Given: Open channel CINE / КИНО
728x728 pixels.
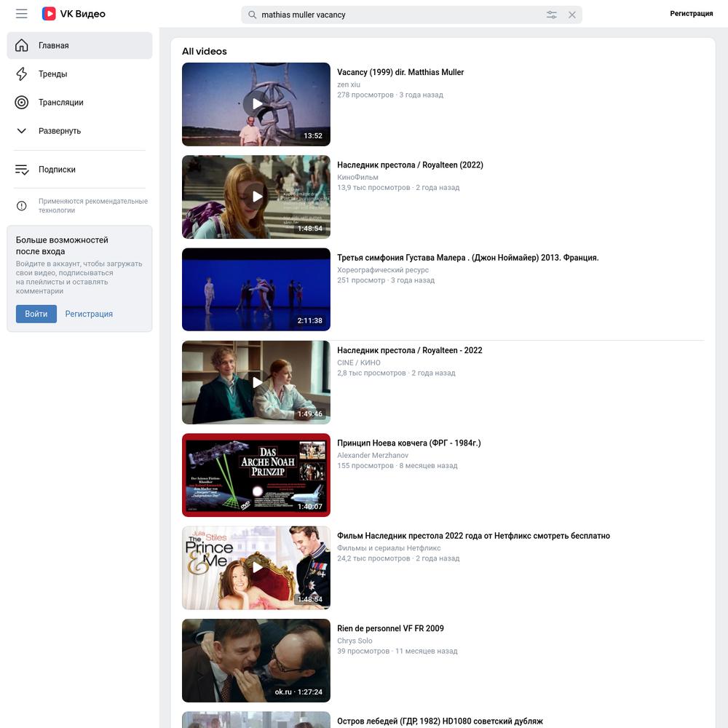Looking at the screenshot, I should [359, 363].
